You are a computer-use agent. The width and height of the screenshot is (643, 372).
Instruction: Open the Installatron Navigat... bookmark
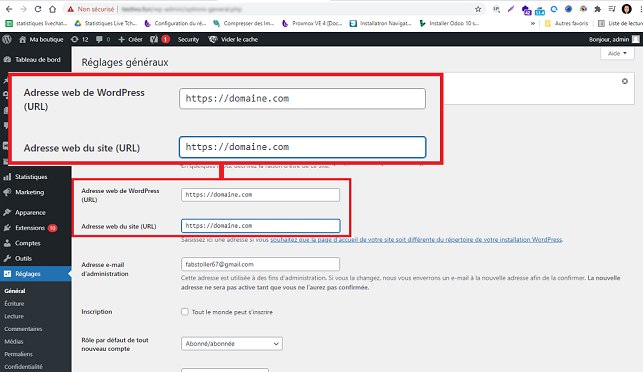(x=381, y=23)
